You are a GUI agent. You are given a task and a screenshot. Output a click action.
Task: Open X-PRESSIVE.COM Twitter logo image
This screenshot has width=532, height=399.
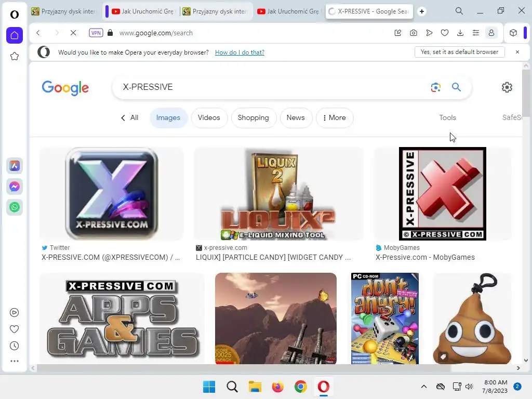tap(111, 193)
